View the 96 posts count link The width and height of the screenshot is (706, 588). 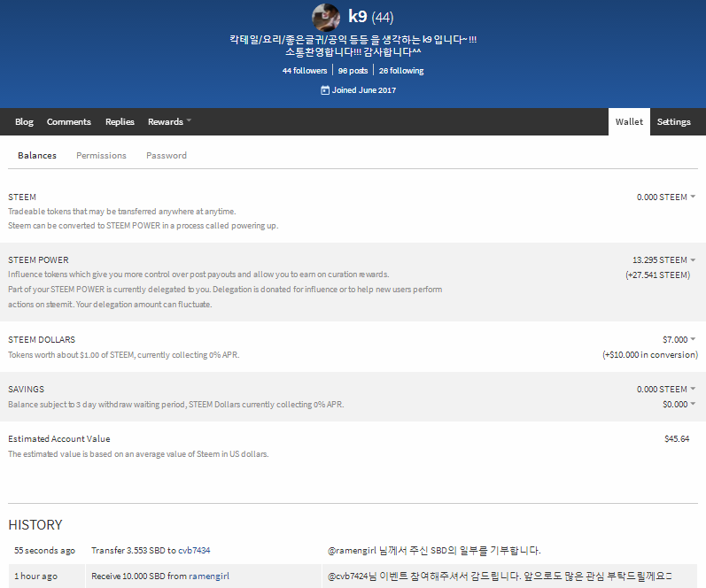353,71
